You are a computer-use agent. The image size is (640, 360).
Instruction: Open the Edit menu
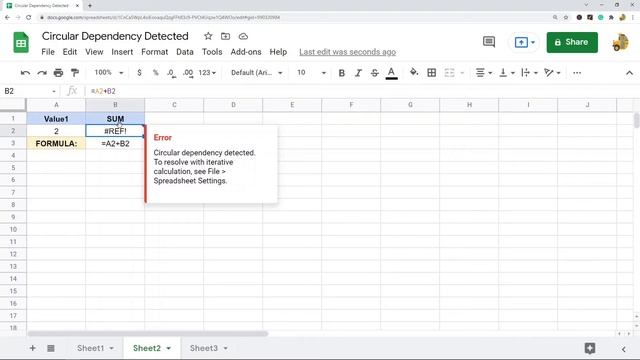(x=70, y=52)
